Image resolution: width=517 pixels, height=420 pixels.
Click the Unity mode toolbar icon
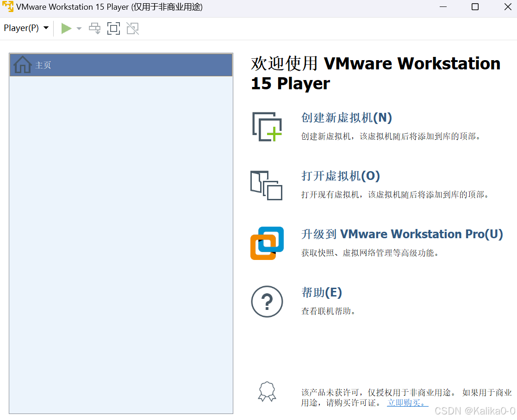point(132,28)
